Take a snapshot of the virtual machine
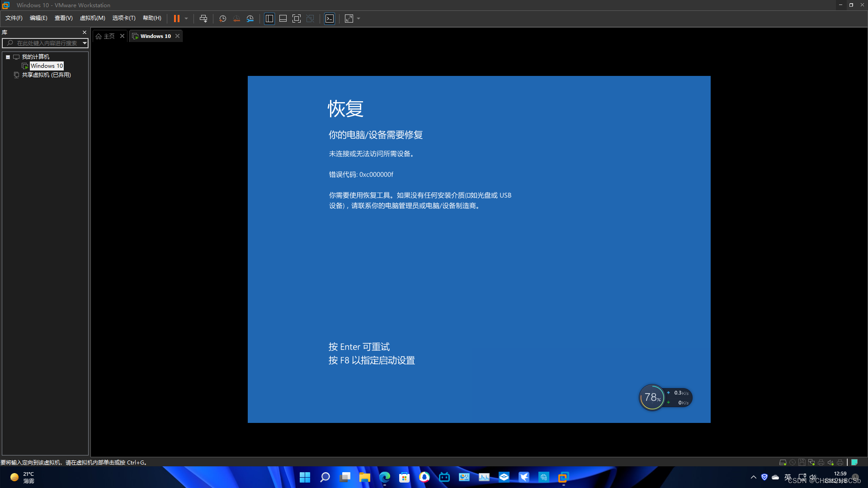This screenshot has height=488, width=868. tap(222, 19)
